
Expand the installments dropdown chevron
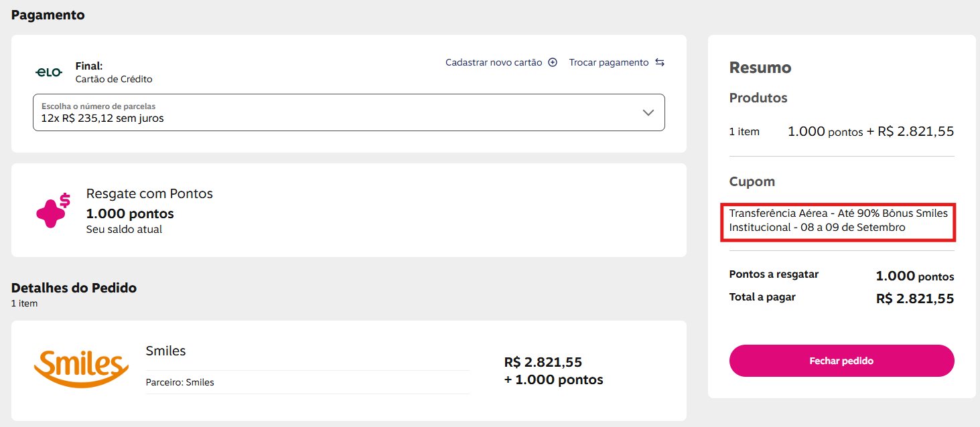[648, 112]
